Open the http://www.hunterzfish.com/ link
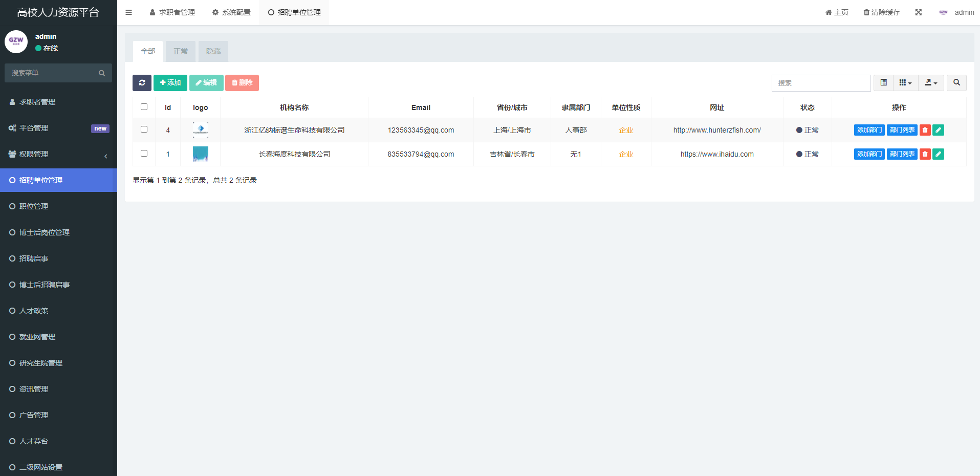 (x=716, y=130)
